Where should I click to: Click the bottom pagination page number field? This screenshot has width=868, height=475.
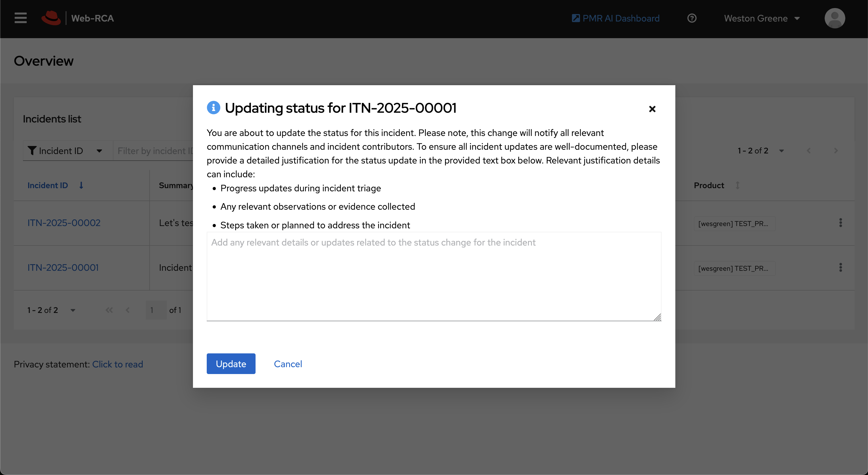coord(156,310)
